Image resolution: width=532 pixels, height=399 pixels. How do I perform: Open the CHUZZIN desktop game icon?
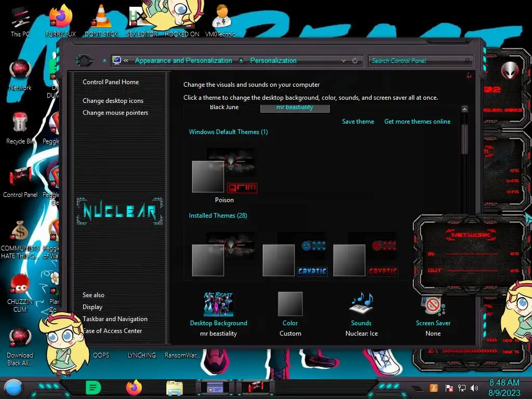tap(20, 293)
